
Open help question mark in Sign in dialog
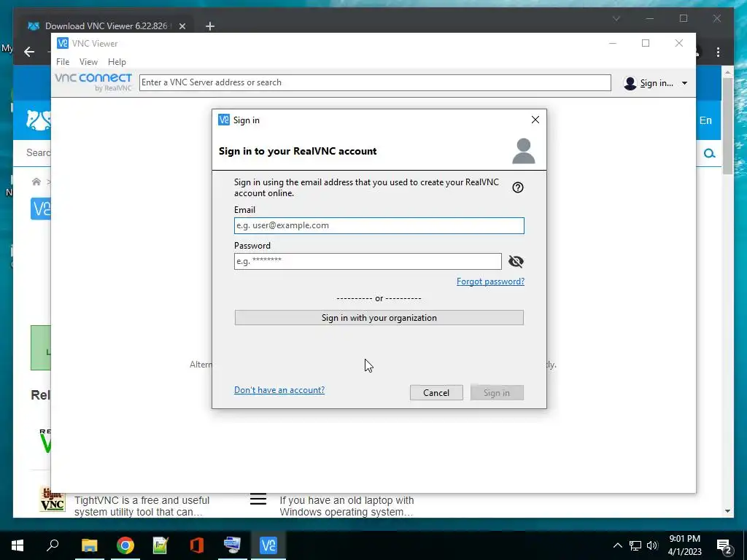click(x=517, y=187)
